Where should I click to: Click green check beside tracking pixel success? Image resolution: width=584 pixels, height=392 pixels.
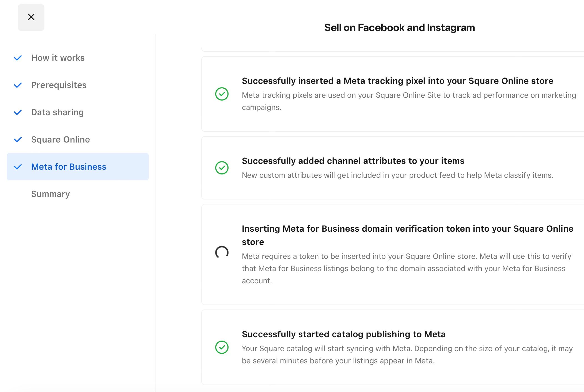point(222,94)
